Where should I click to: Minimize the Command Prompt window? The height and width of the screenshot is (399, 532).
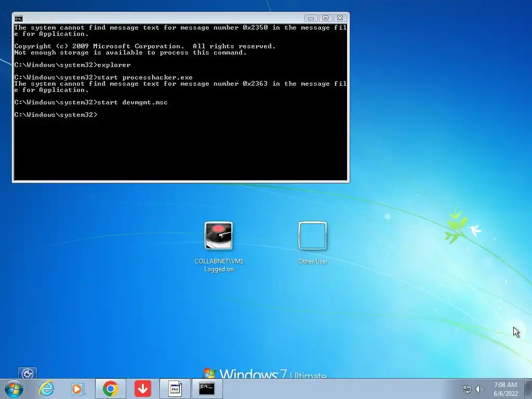click(311, 18)
